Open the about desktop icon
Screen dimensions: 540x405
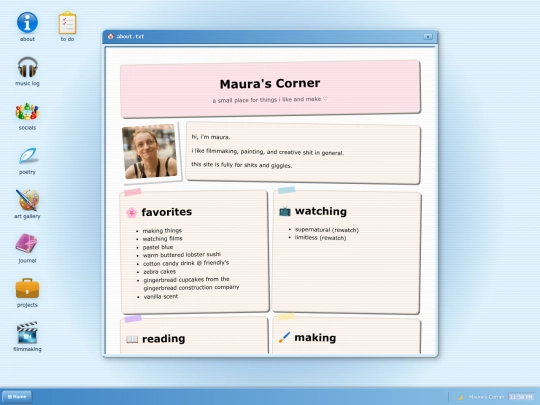27,27
